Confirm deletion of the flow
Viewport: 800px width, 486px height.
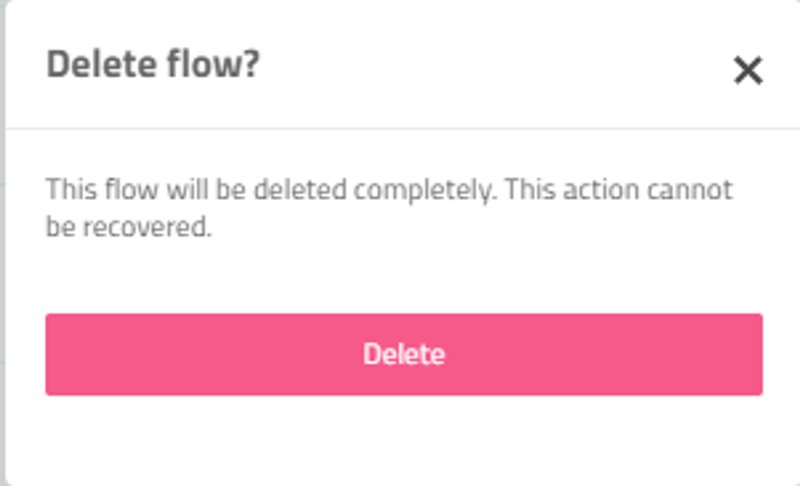click(404, 354)
